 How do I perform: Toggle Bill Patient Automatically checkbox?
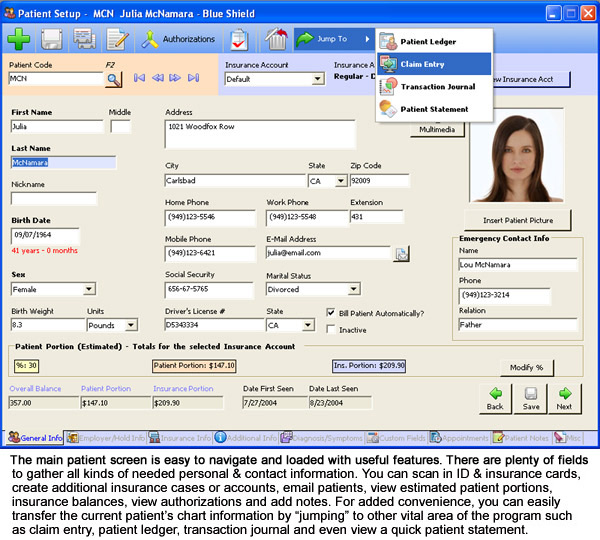tap(331, 313)
